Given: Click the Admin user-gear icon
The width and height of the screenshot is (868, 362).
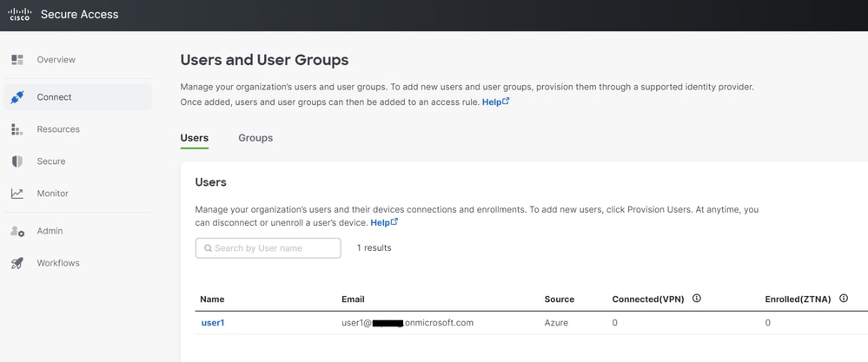Looking at the screenshot, I should tap(17, 231).
